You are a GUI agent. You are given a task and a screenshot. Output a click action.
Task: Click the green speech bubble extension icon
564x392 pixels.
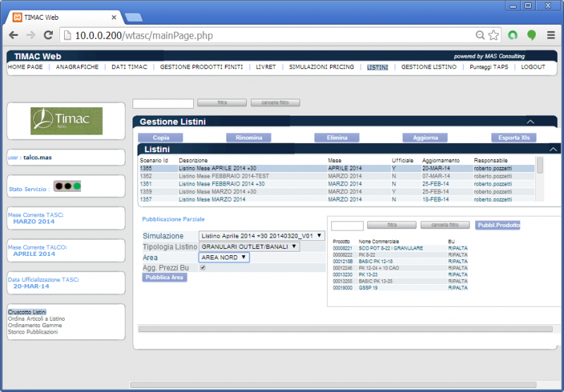pos(532,35)
